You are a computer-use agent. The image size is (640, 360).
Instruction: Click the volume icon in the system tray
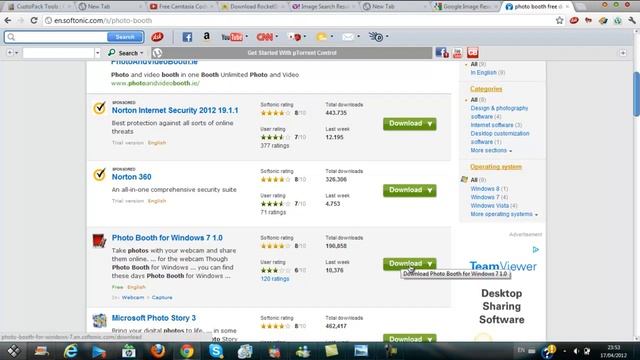pyautogui.click(x=576, y=351)
